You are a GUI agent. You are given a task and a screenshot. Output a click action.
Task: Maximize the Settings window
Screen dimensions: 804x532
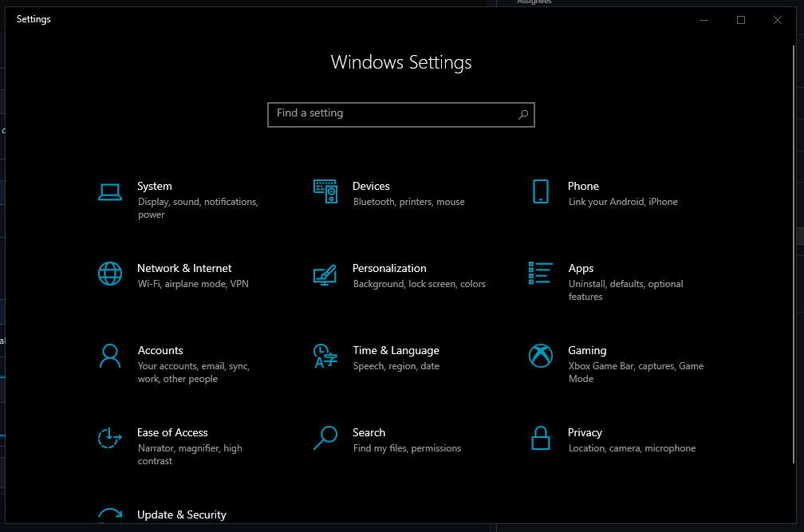741,20
